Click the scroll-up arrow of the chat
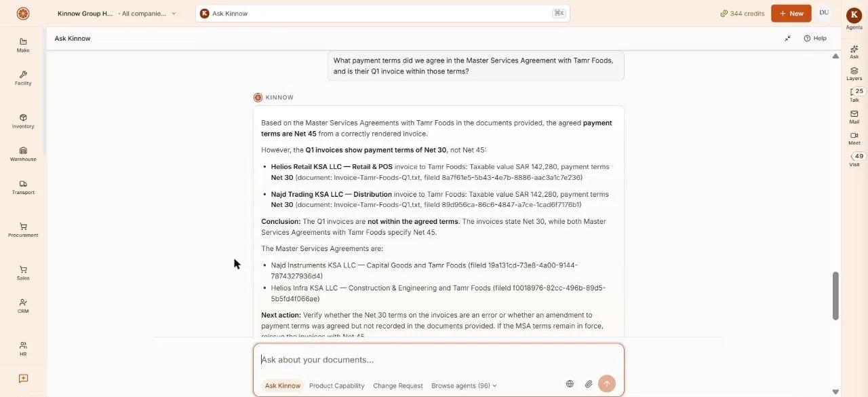Viewport: 868px width, 397px height. click(835, 56)
